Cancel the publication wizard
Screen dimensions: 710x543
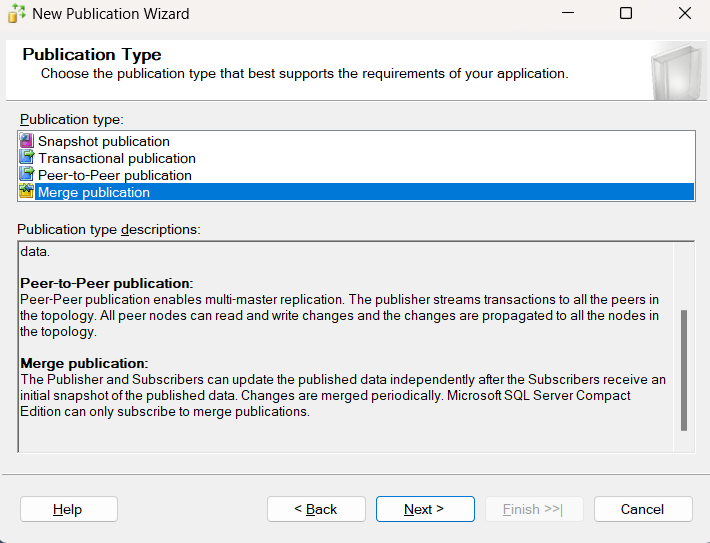[642, 509]
